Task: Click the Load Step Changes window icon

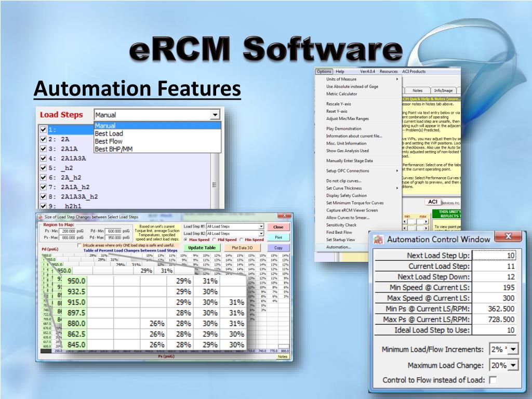Action: pyautogui.click(x=41, y=217)
